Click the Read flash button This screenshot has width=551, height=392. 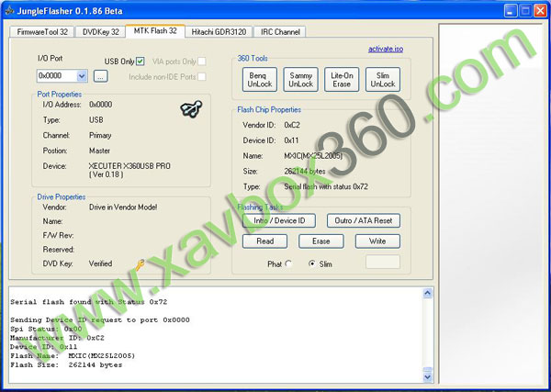265,241
